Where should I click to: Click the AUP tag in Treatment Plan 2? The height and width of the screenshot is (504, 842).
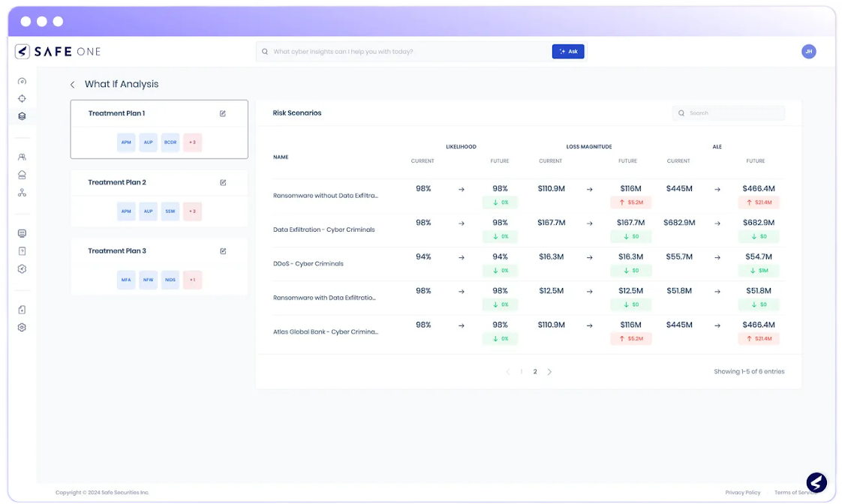tap(148, 211)
